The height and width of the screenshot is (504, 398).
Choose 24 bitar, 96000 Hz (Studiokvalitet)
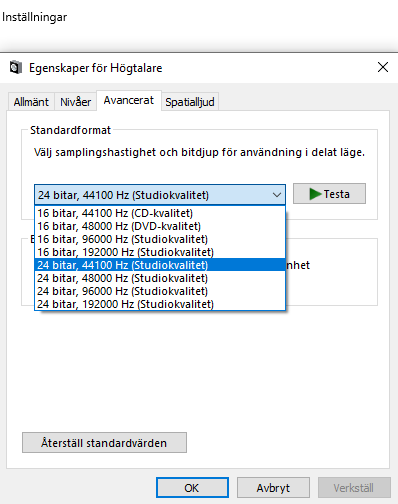(x=160, y=291)
